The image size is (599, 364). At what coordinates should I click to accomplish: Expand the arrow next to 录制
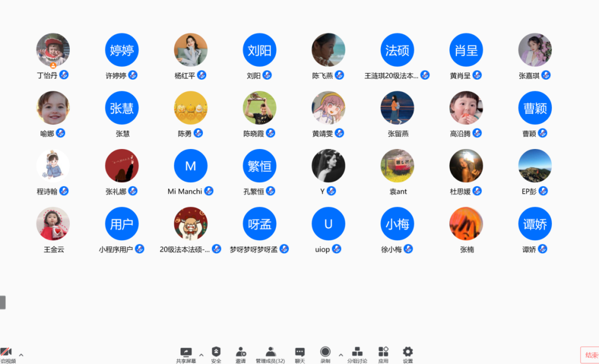point(341,355)
